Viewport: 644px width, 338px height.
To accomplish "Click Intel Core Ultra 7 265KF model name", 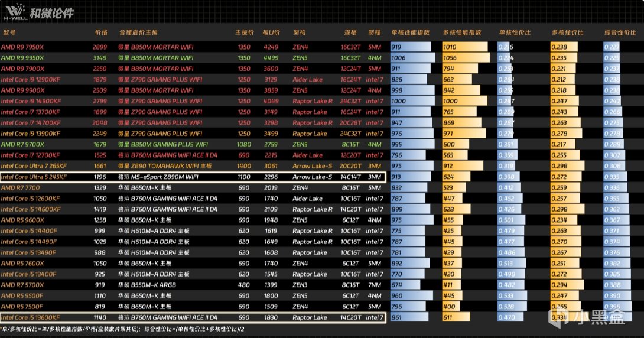I will click(x=34, y=166).
